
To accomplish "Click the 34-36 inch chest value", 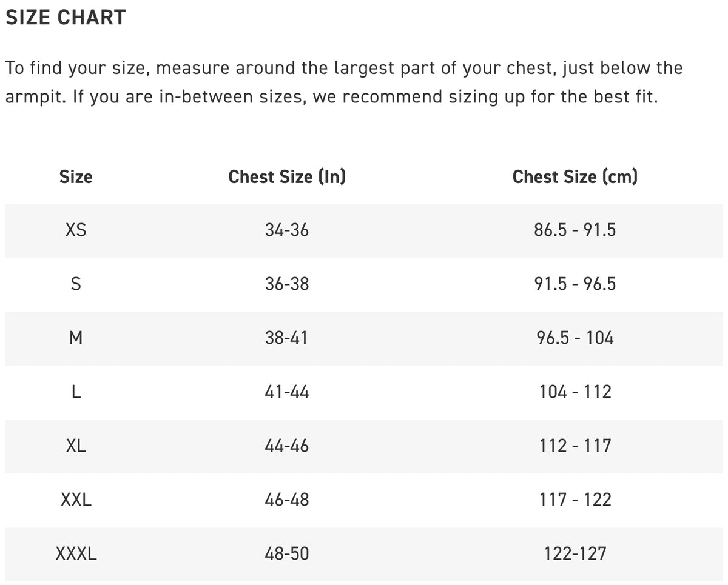I will (x=287, y=230).
